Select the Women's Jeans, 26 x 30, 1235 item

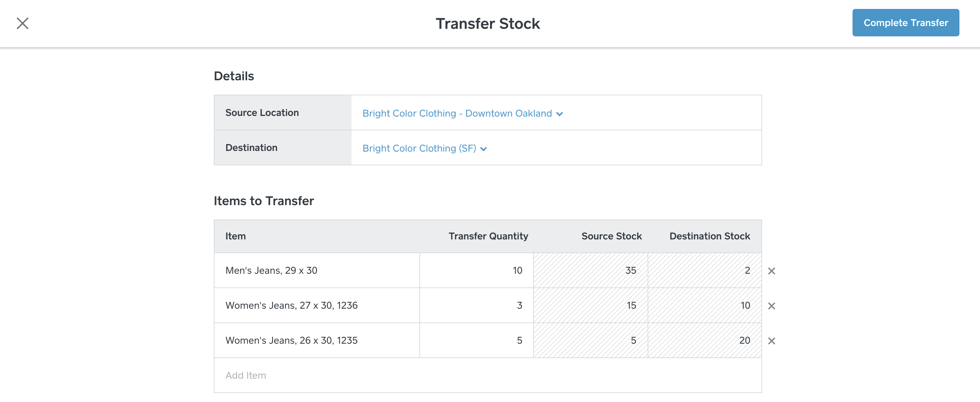[291, 341]
